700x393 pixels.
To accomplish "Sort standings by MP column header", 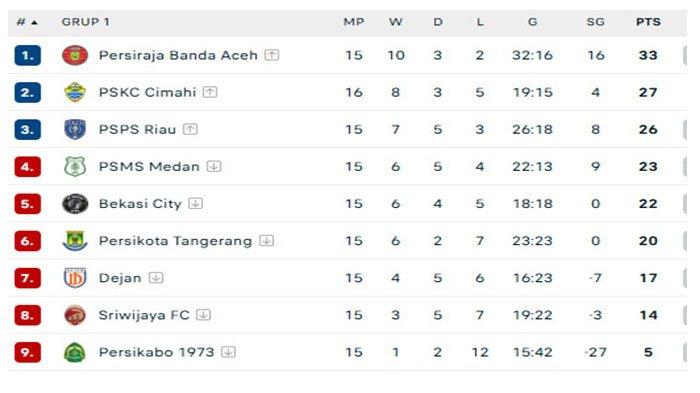I will pyautogui.click(x=354, y=22).
